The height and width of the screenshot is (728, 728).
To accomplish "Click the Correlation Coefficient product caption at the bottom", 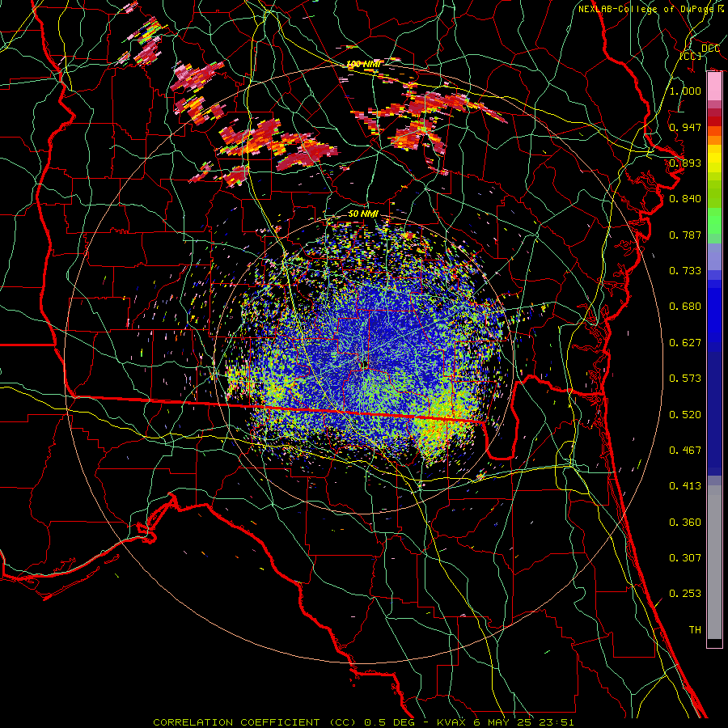I will tap(363, 722).
